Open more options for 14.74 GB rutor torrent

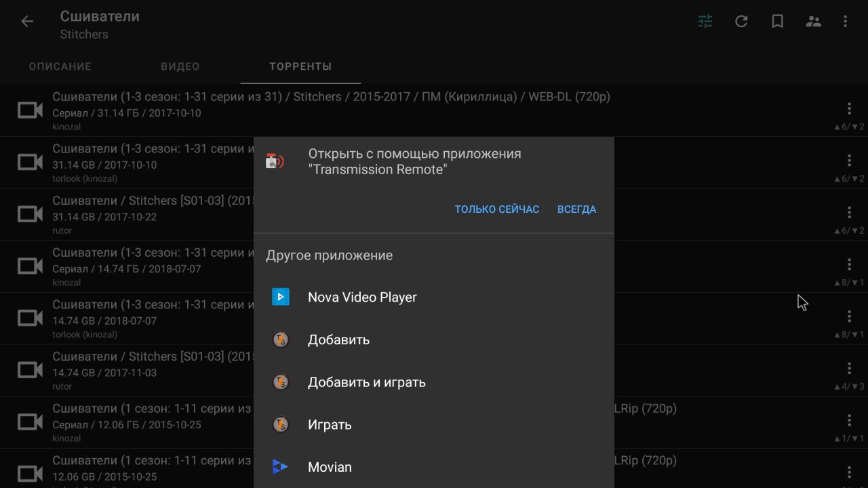(849, 368)
